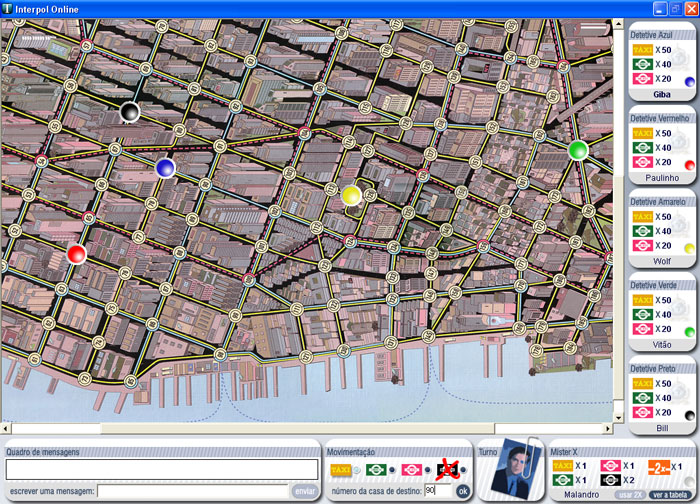
Task: Select the bus movement radio button
Action: coord(392,471)
